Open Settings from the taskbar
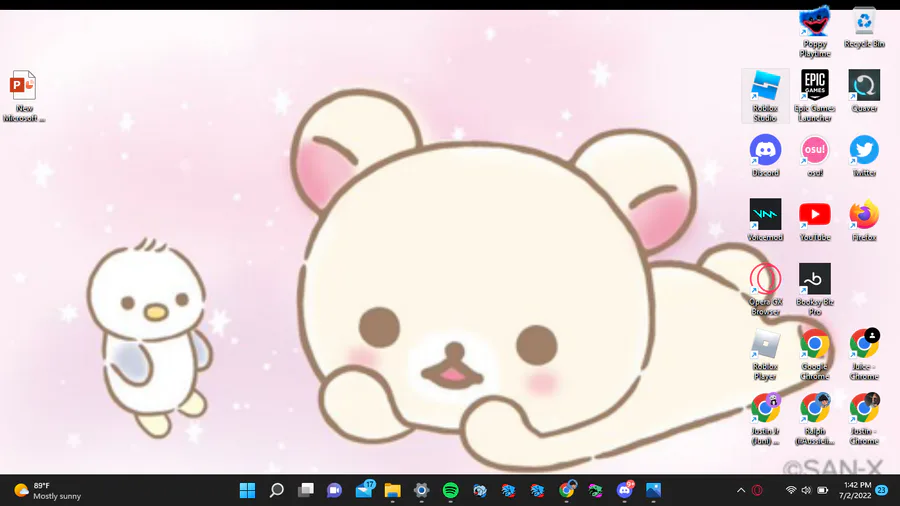Screen dimensions: 900x506 click(x=422, y=491)
